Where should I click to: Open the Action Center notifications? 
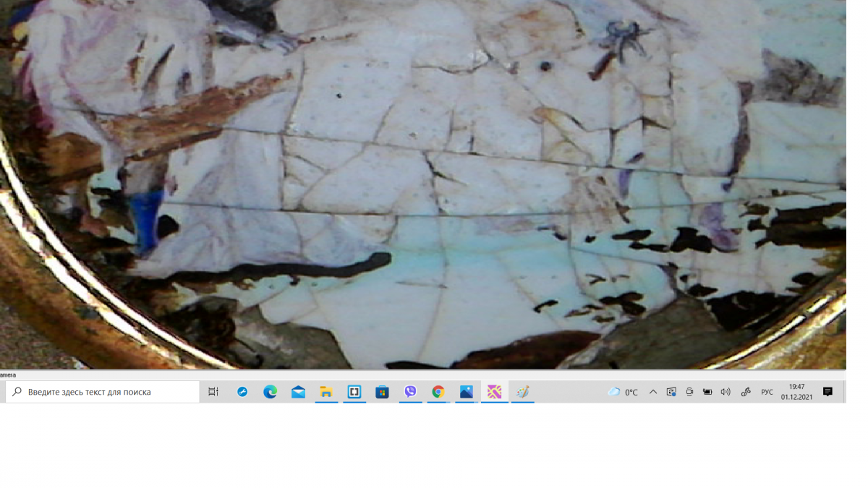828,392
